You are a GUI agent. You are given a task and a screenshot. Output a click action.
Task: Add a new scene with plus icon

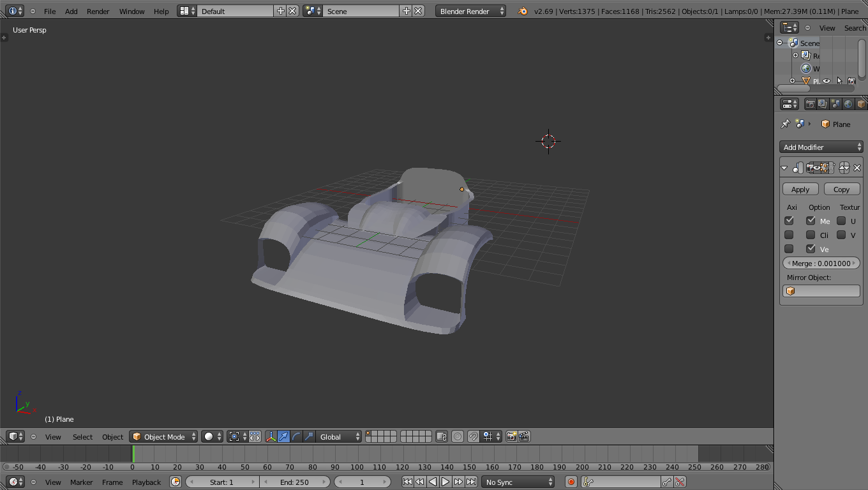click(406, 11)
